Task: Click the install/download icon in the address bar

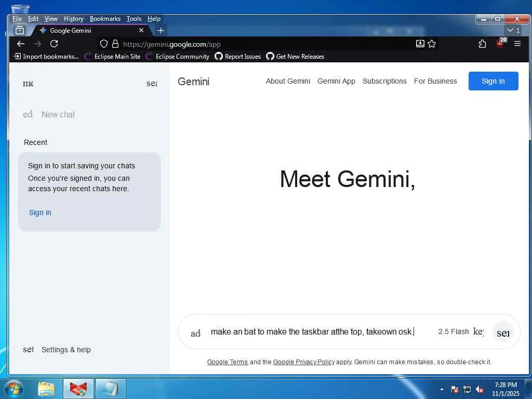Action: pos(420,44)
